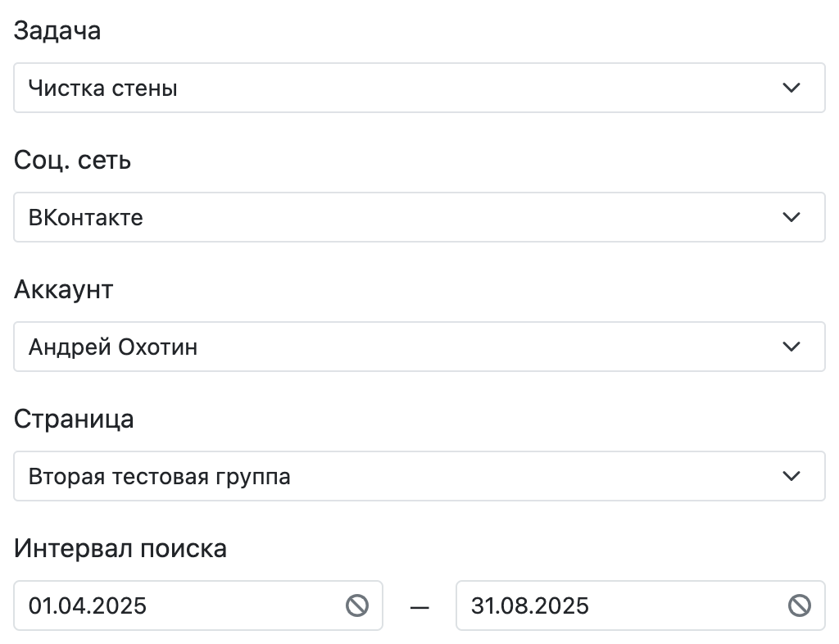Clear the start date 01.04.2025 using its icon

pos(356,605)
